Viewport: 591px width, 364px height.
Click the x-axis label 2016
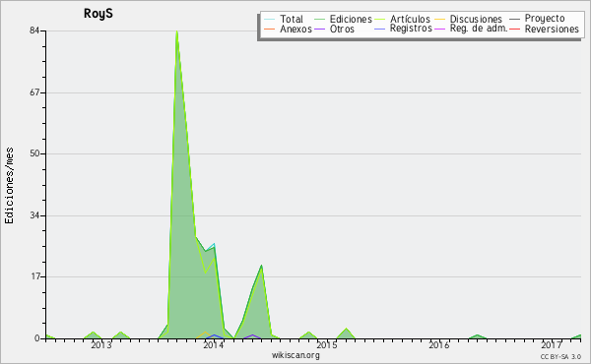[x=439, y=344]
